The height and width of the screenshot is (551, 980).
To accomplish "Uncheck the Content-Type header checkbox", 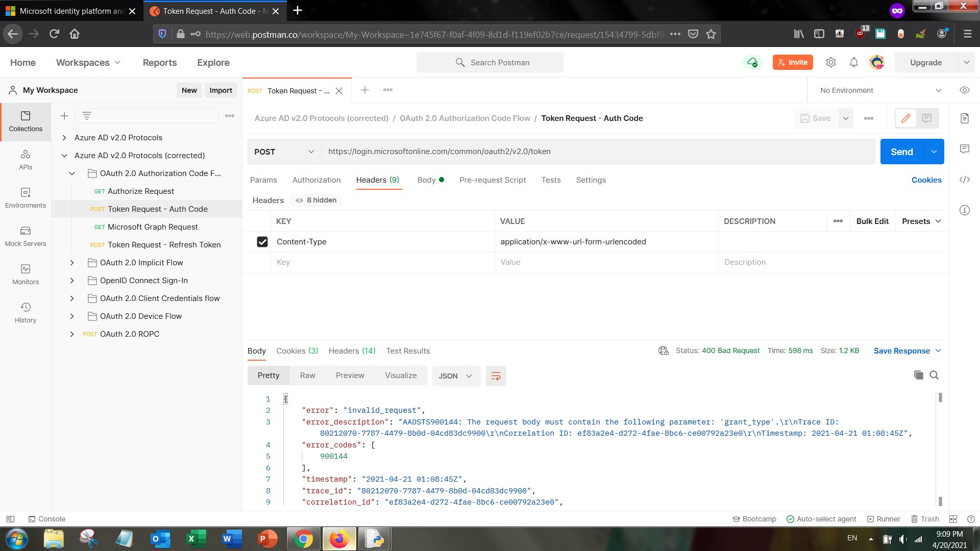I will (262, 242).
